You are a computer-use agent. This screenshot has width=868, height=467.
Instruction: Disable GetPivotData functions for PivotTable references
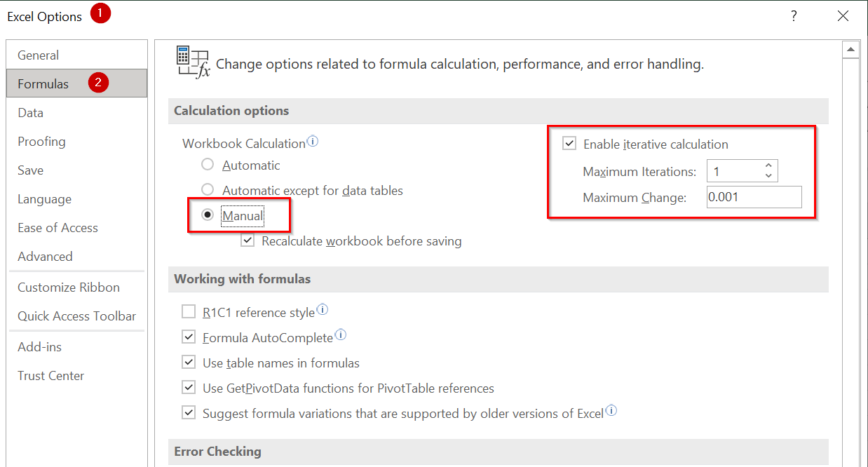click(x=189, y=387)
